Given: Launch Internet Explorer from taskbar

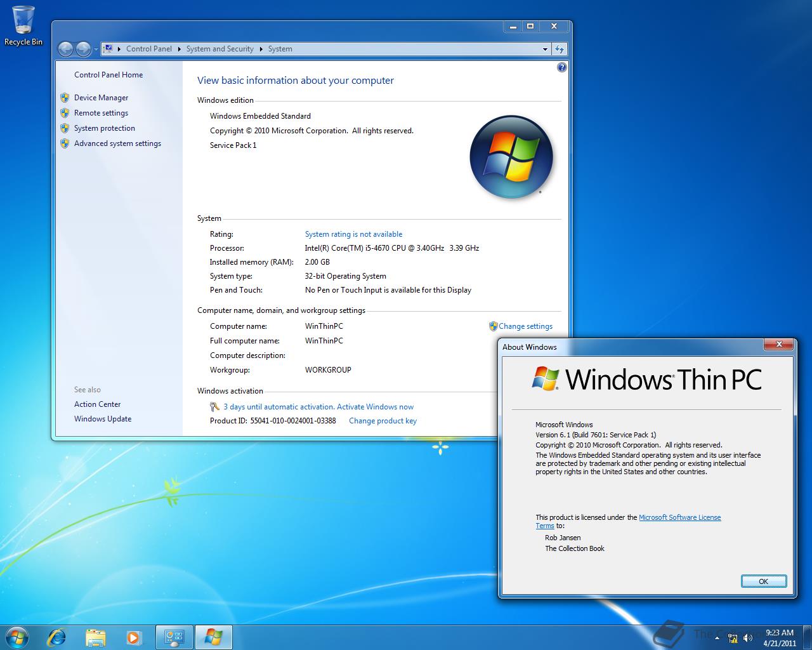Looking at the screenshot, I should (x=57, y=637).
